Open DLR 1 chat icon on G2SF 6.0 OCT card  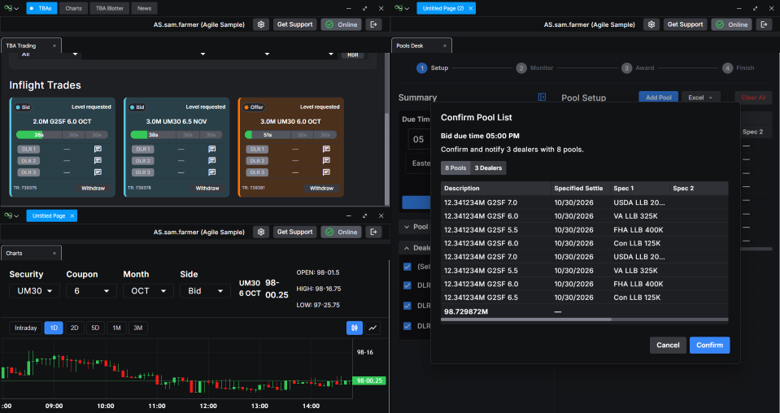(x=98, y=149)
